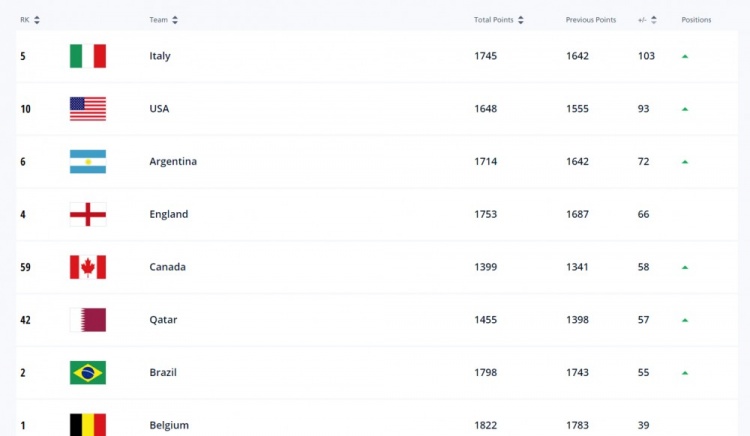Click the Qatar flag icon
750x436 pixels.
[x=88, y=320]
